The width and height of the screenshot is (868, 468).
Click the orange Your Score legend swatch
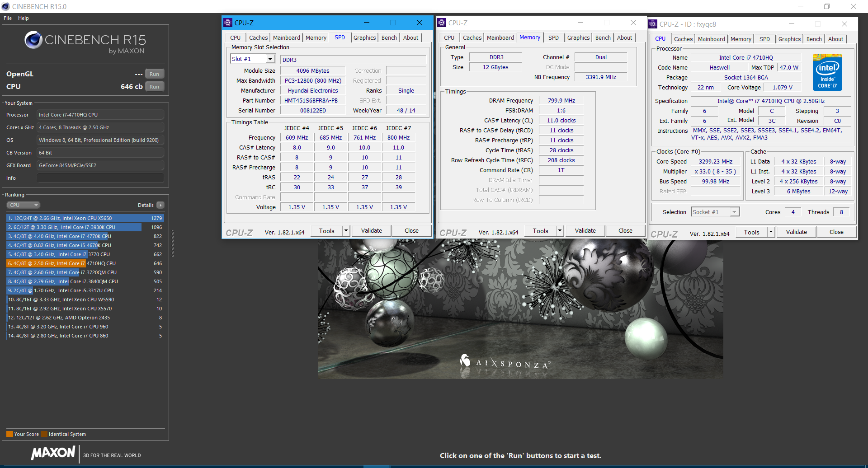click(9, 434)
